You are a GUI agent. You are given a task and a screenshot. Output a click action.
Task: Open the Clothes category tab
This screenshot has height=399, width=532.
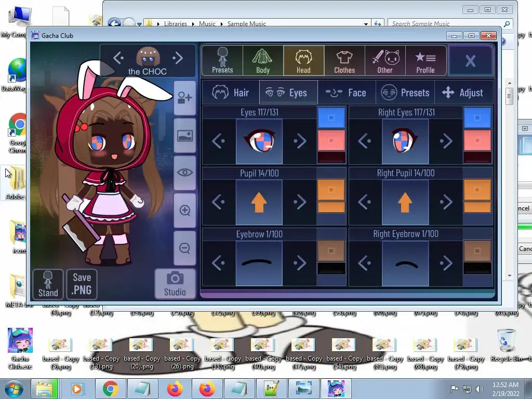(344, 61)
